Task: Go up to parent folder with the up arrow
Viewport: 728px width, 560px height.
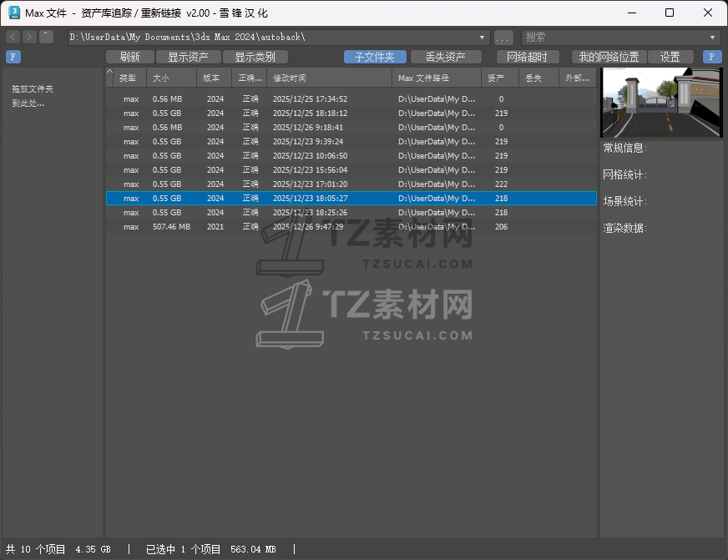Action: (46, 37)
